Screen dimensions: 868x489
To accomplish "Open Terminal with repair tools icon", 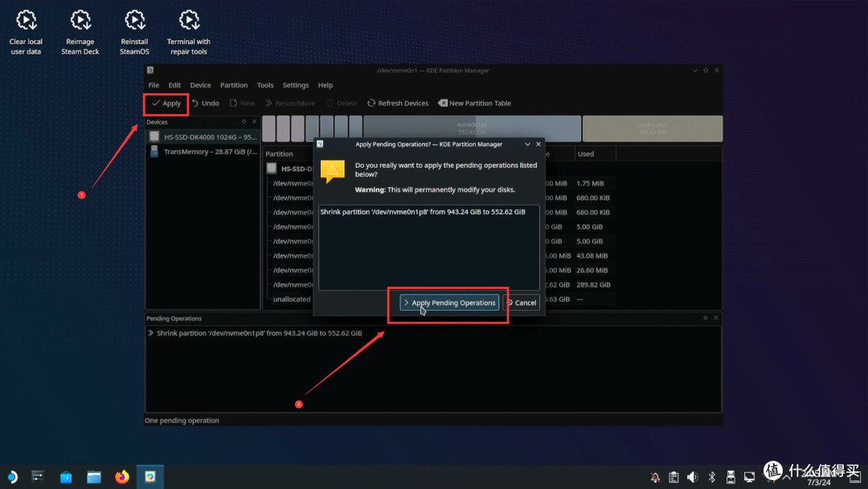I will pos(189,33).
